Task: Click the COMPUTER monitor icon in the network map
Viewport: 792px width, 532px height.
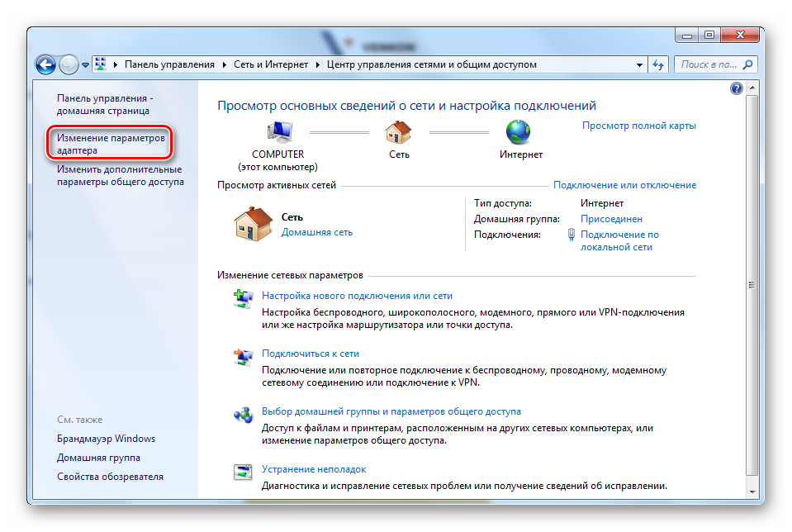Action: click(x=279, y=132)
